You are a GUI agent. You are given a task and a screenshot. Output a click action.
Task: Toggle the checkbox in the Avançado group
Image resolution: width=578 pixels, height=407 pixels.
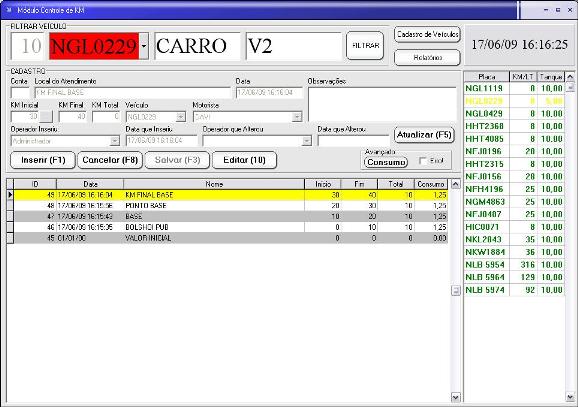(x=423, y=161)
